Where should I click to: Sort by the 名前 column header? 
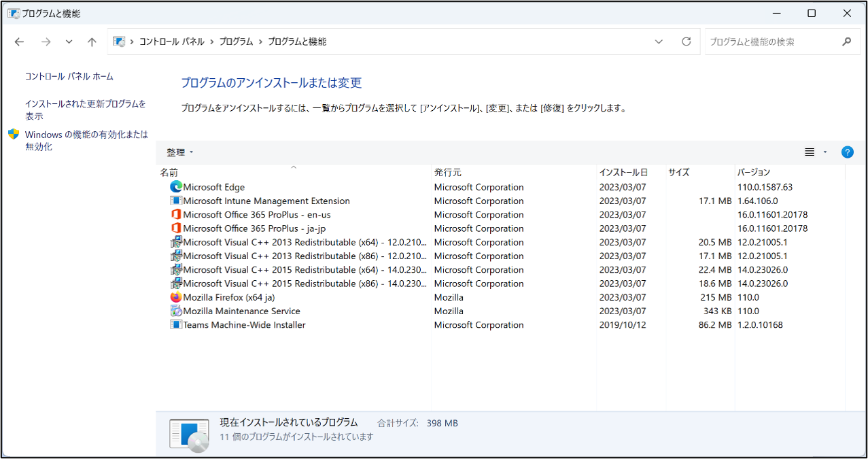click(x=294, y=172)
